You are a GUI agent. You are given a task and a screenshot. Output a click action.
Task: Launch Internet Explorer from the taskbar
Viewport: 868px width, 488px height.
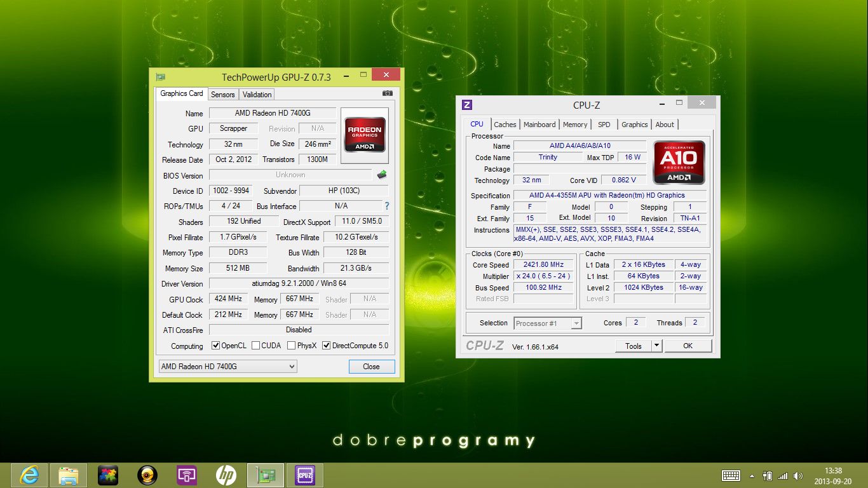coord(29,475)
